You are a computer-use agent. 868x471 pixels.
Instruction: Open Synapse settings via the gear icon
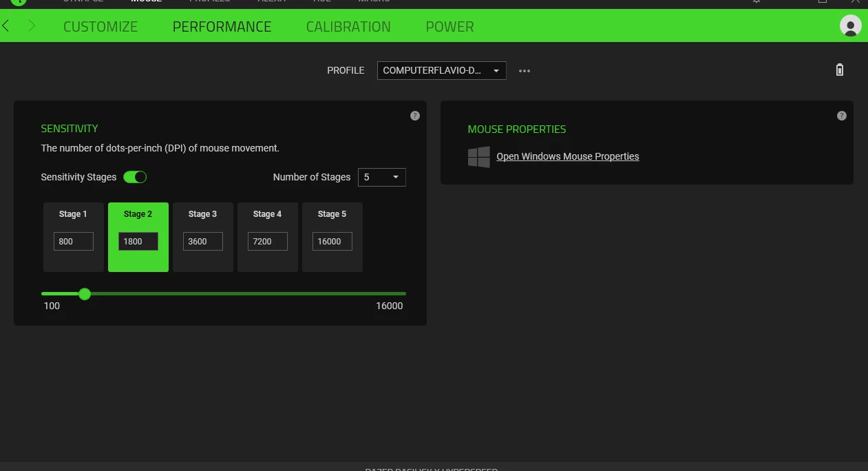pyautogui.click(x=756, y=1)
